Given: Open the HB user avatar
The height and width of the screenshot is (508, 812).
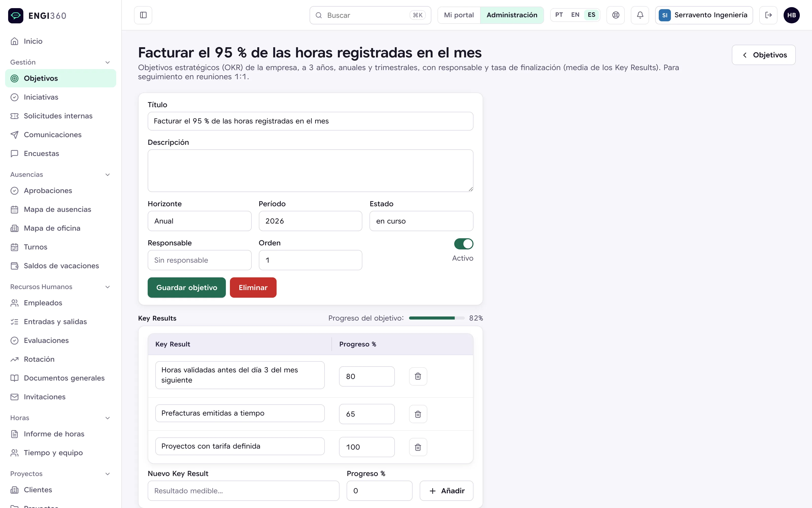Looking at the screenshot, I should coord(791,15).
